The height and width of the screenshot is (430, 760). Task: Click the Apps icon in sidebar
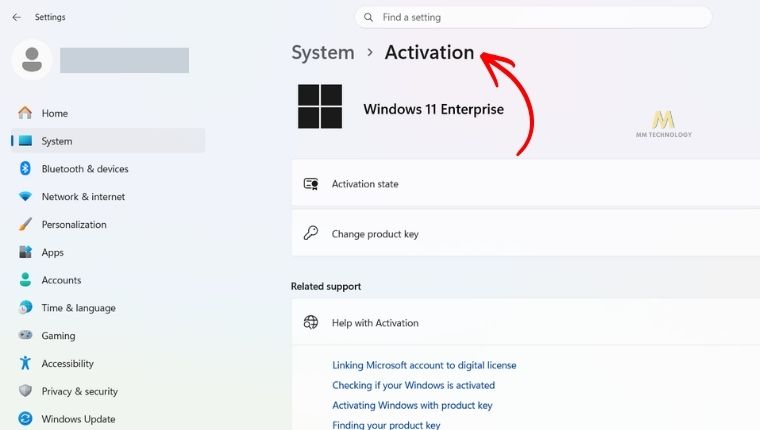click(25, 252)
